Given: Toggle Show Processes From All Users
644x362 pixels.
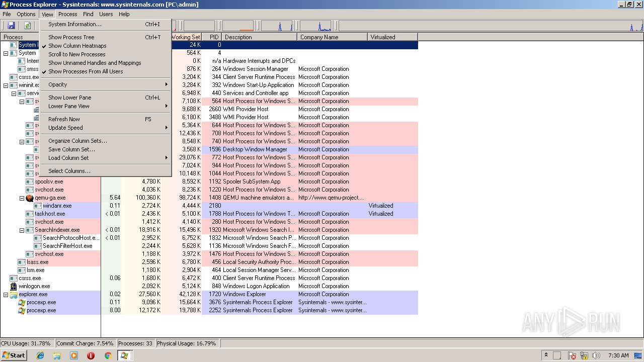Looking at the screenshot, I should (105, 71).
